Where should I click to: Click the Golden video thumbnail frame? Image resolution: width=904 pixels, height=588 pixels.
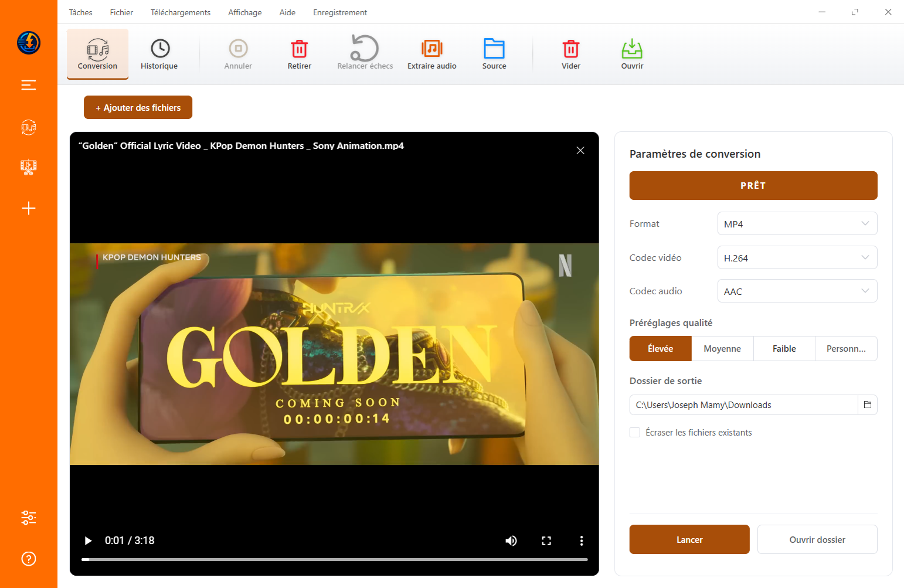coord(334,354)
